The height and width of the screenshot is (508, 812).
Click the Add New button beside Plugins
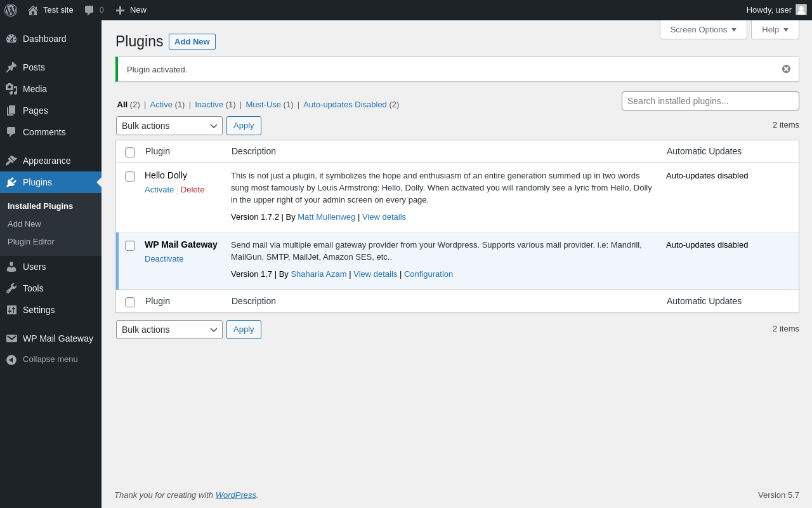[192, 42]
